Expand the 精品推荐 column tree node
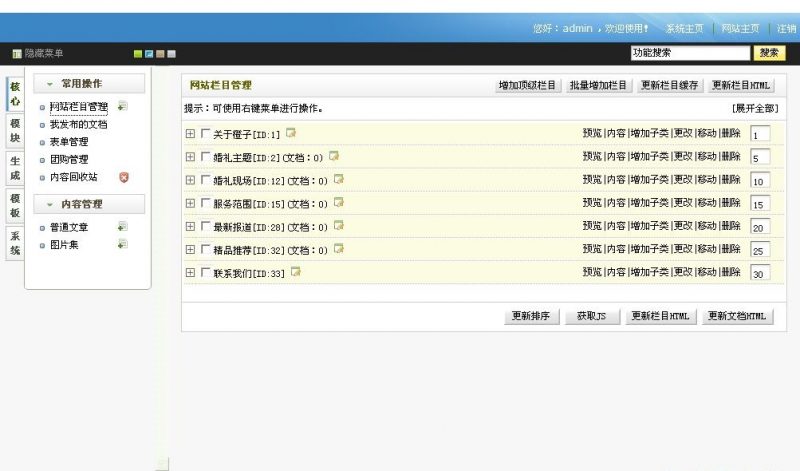Image resolution: width=800 pixels, height=471 pixels. pyautogui.click(x=190, y=250)
